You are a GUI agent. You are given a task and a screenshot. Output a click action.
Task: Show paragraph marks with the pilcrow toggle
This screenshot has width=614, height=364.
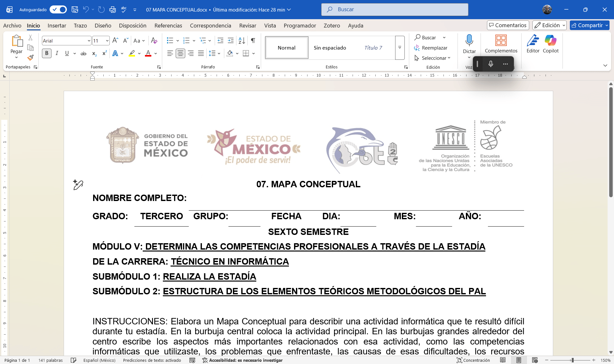click(x=253, y=41)
